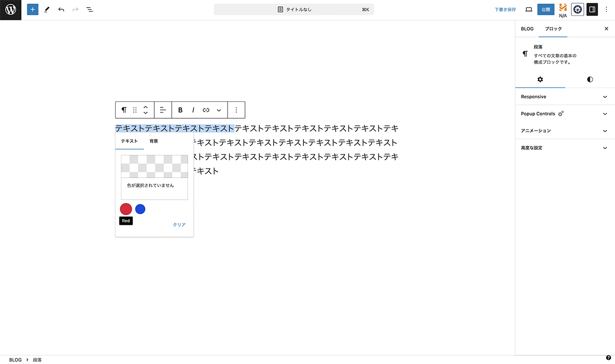Screen dimensions: 615x364
Task: Open the document overview list icon
Action: [x=90, y=10]
